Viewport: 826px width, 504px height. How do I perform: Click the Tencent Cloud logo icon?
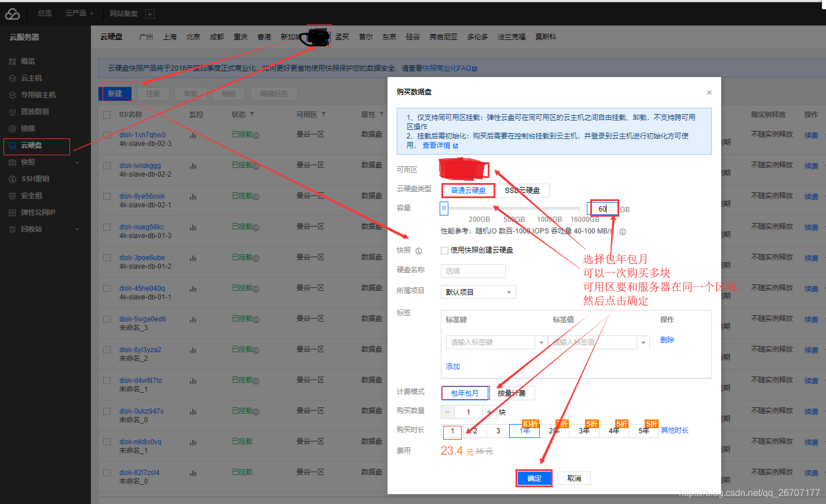coord(12,13)
